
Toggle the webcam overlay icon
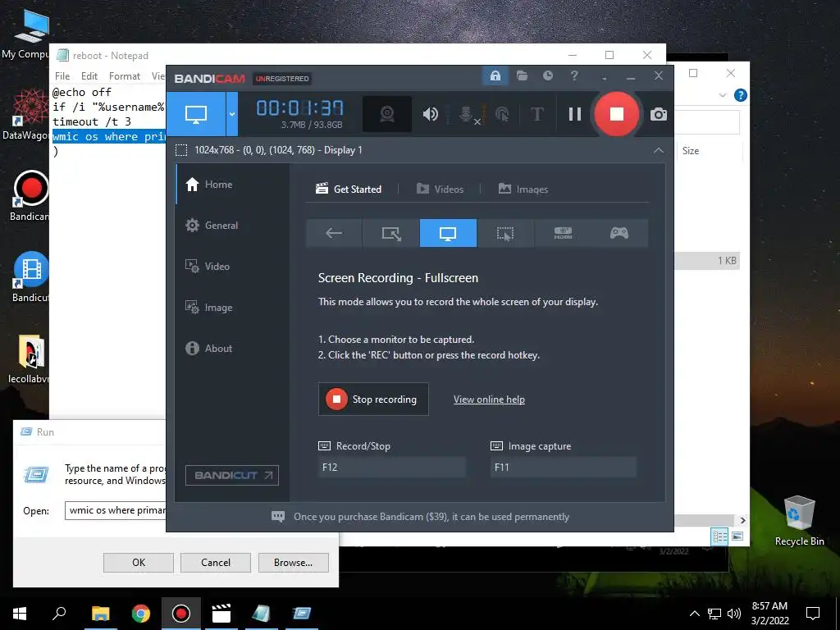click(387, 114)
